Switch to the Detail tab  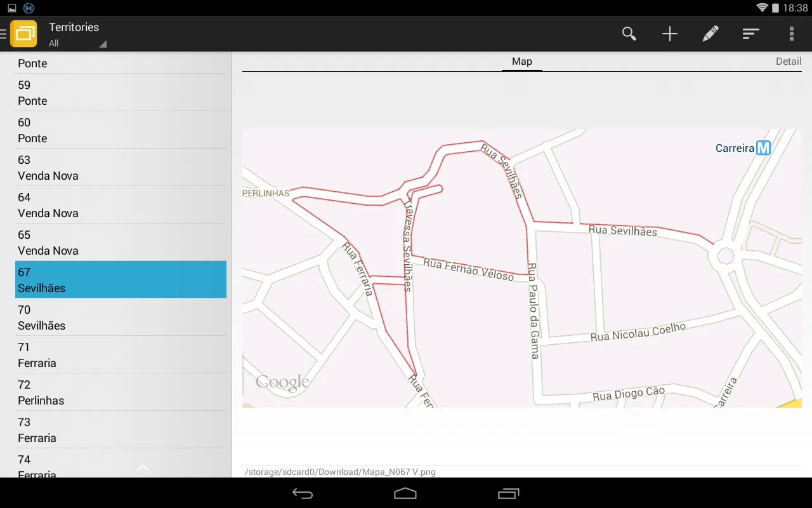(789, 62)
